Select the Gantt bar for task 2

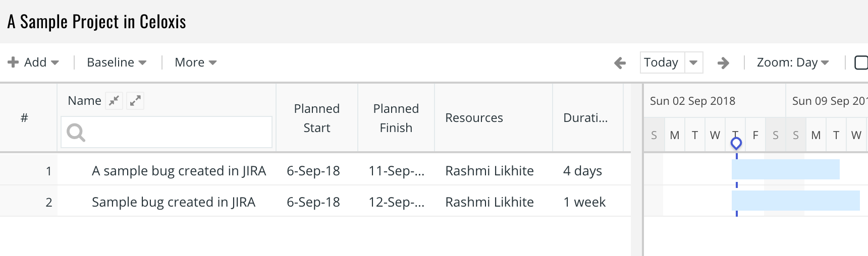tap(795, 201)
